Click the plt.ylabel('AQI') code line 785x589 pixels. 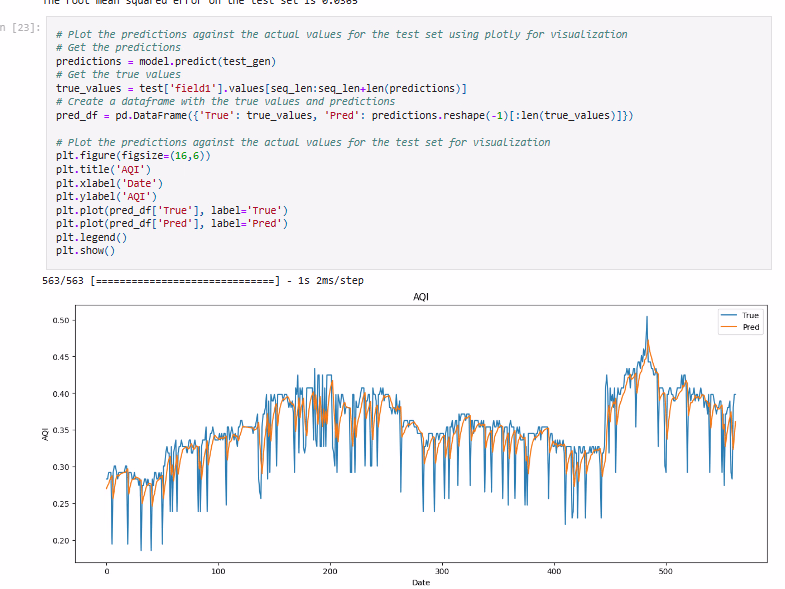106,197
